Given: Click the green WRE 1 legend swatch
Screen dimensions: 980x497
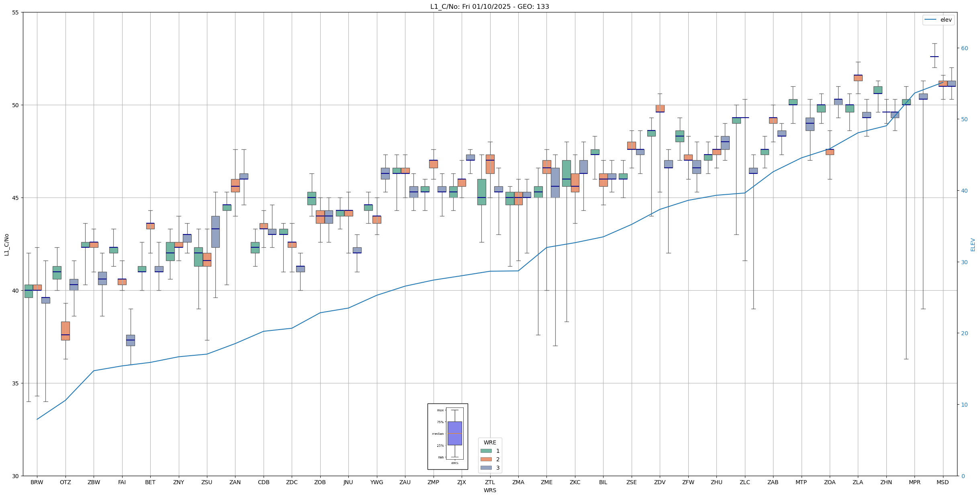Looking at the screenshot, I should click(486, 451).
